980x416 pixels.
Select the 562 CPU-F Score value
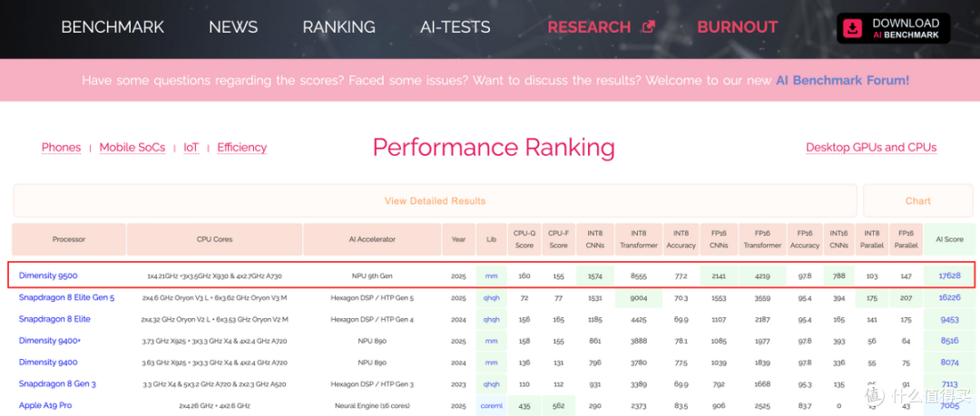tap(558, 405)
